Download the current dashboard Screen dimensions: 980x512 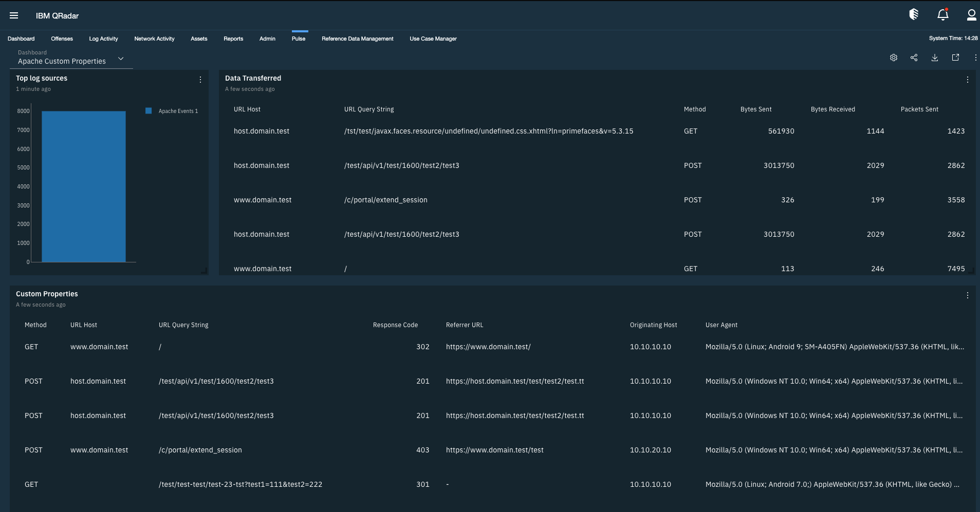tap(935, 58)
